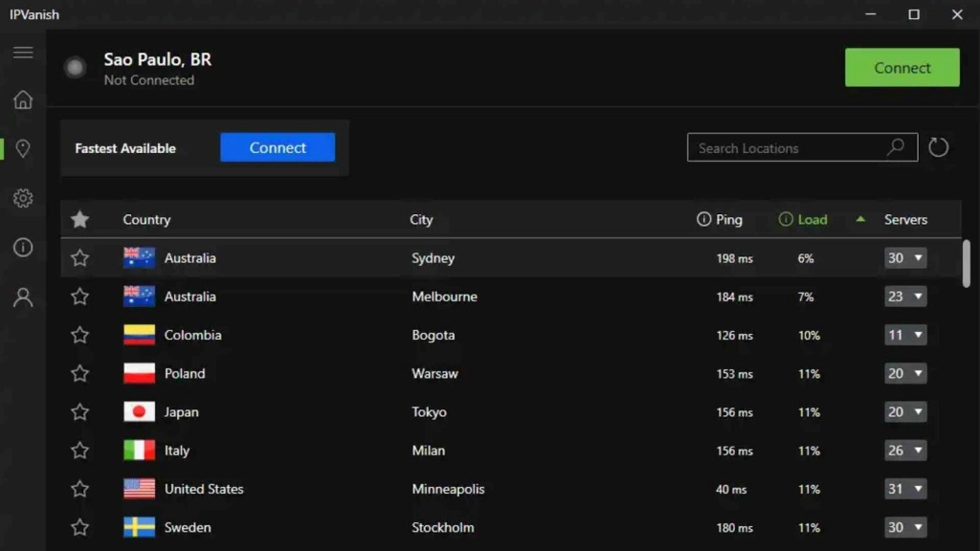
Task: Open Locations via sidebar pin icon
Action: pos(23,148)
